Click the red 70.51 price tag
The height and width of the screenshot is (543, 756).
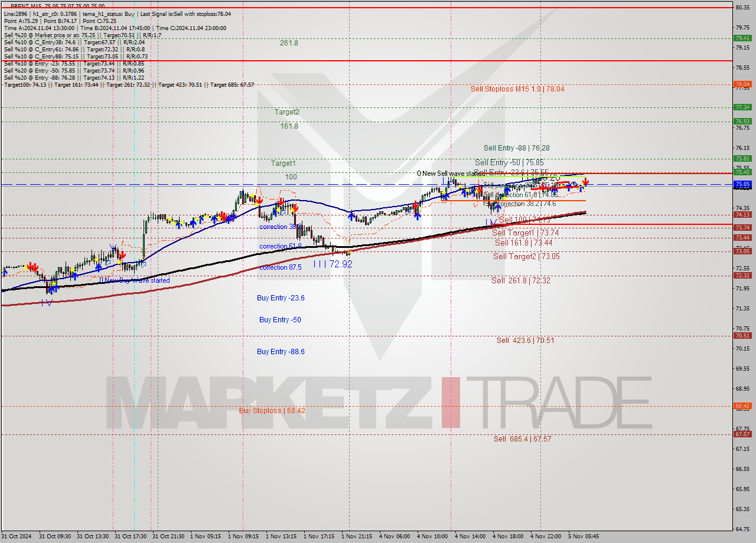coord(742,335)
